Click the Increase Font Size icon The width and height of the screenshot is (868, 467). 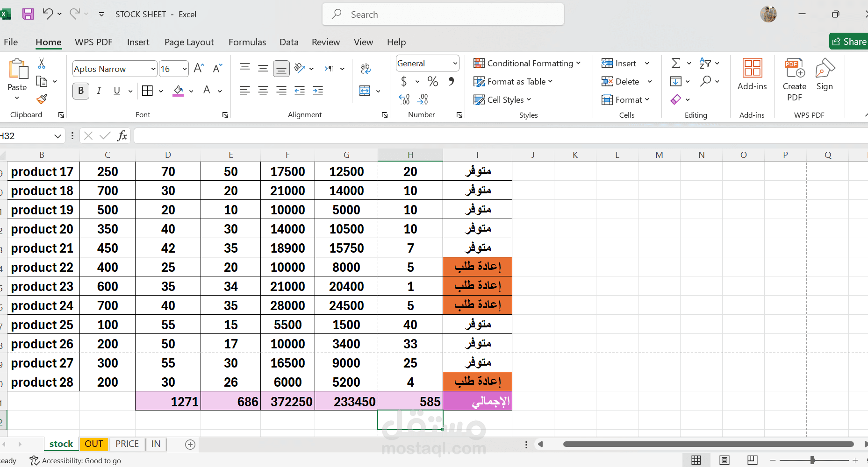pyautogui.click(x=199, y=69)
